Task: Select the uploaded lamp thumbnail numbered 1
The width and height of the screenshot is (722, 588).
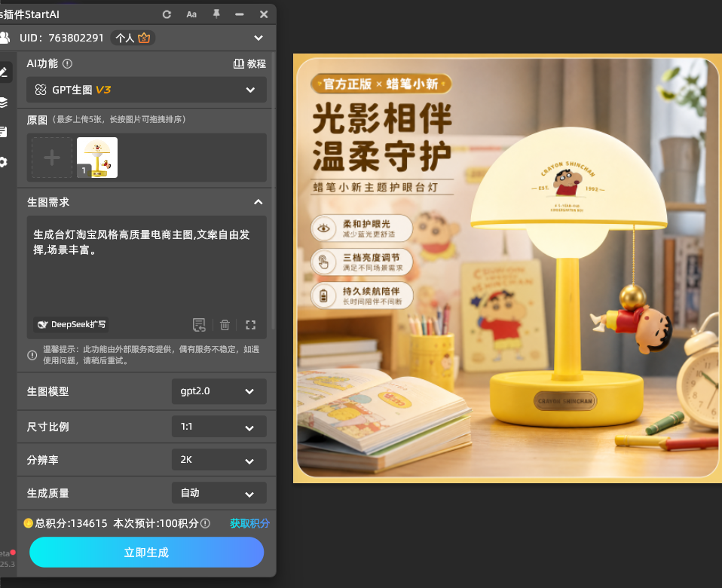Action: (x=97, y=158)
